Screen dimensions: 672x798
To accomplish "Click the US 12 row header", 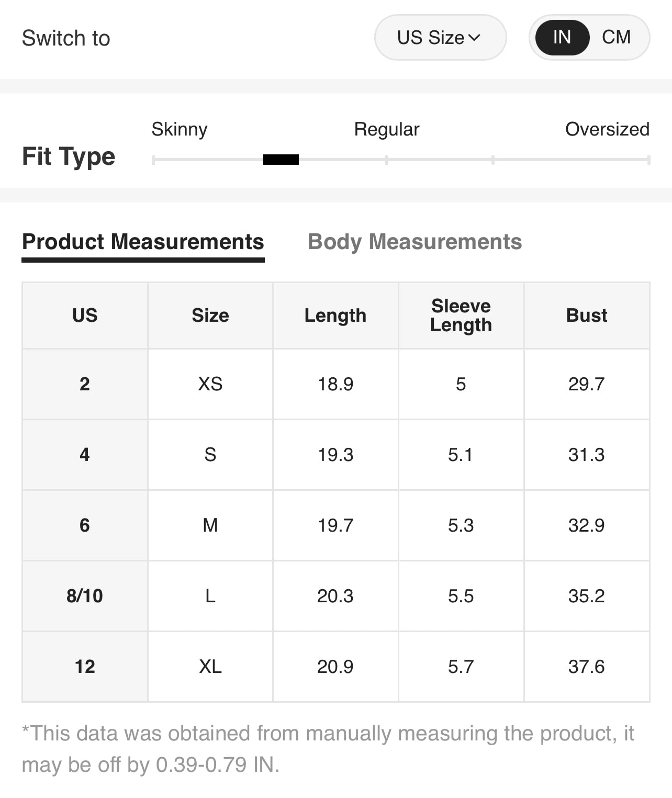I will (85, 667).
